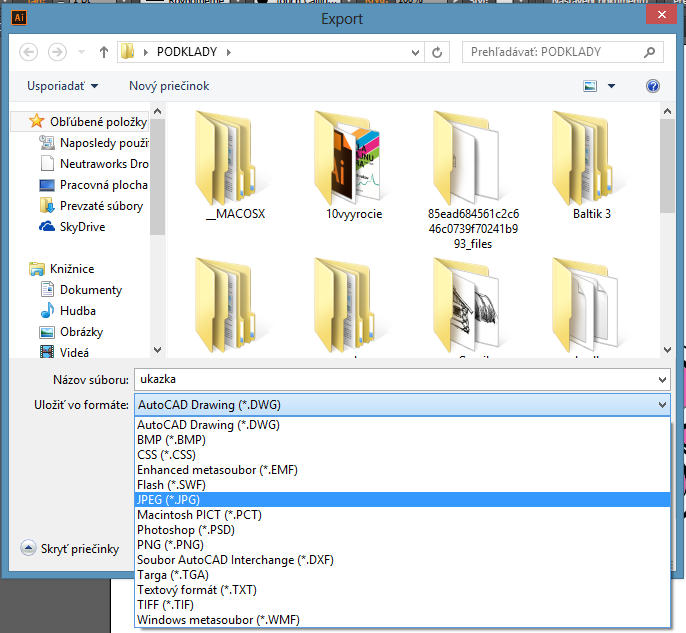Click the Up one level arrow icon

(104, 51)
